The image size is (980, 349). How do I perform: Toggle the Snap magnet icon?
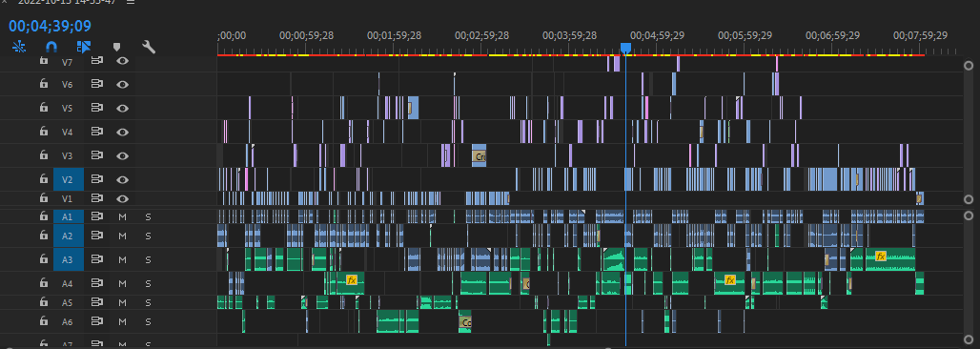coord(51,47)
